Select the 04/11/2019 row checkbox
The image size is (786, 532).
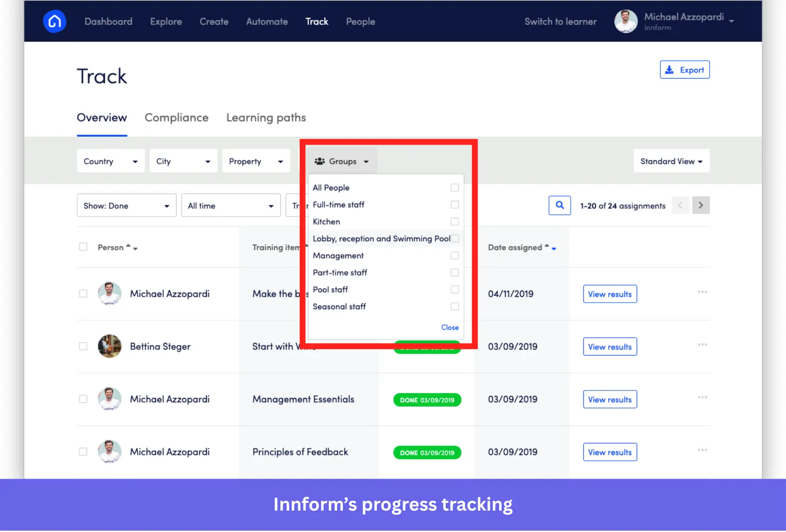click(83, 294)
